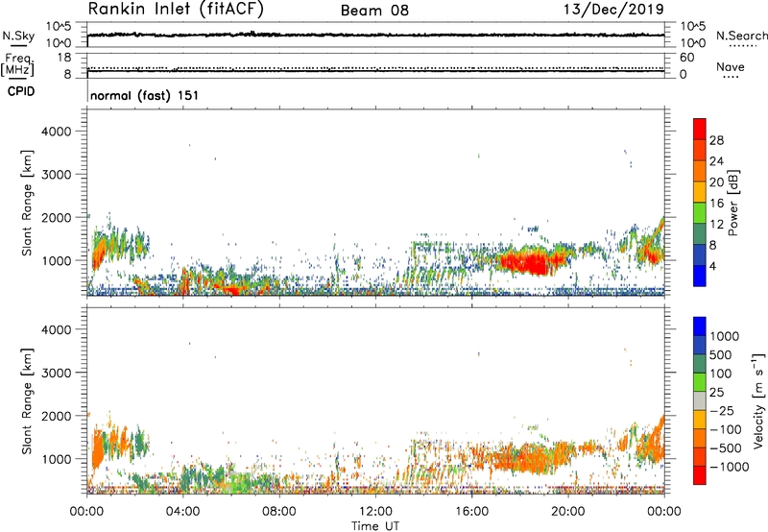The height and width of the screenshot is (532, 768).
Task: Click the "4" label on Power color bar
Action: click(713, 267)
